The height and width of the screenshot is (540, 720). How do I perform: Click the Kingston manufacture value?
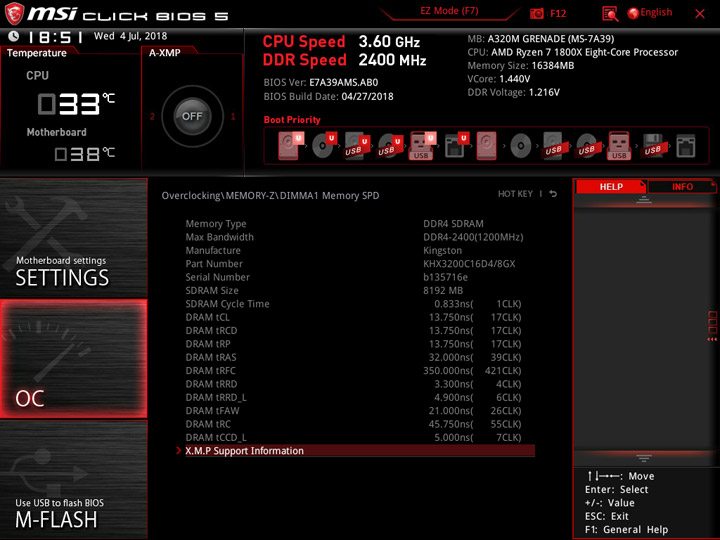[442, 250]
